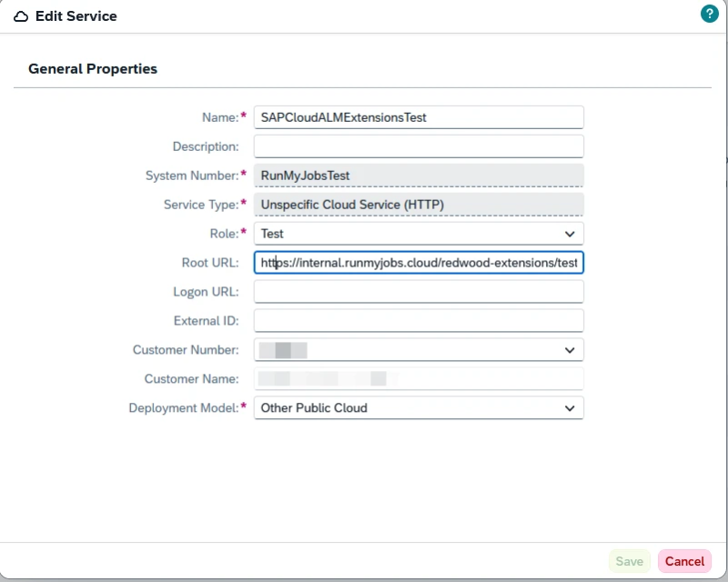Click the Edit Service dialog title
The height and width of the screenshot is (582, 728).
pos(76,16)
